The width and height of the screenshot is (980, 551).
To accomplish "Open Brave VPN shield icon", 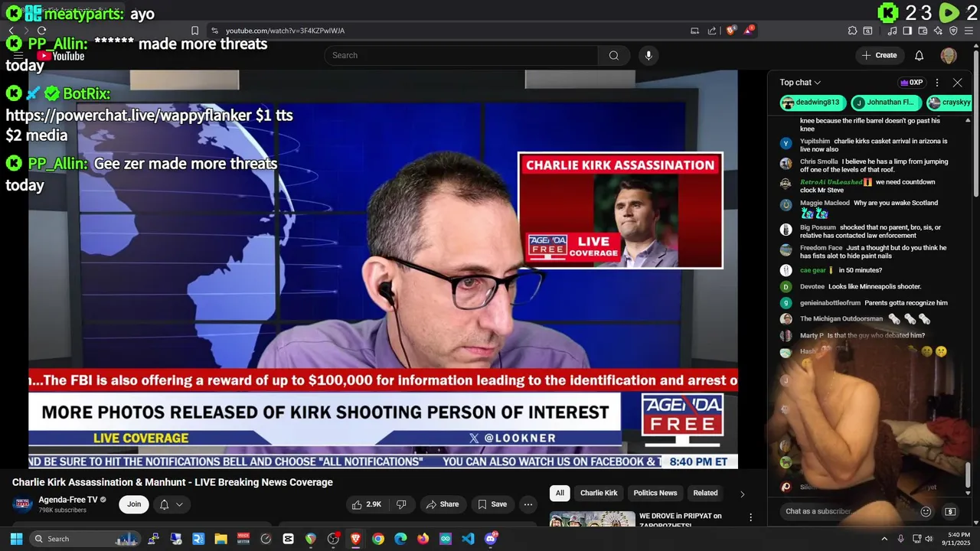I will (953, 31).
